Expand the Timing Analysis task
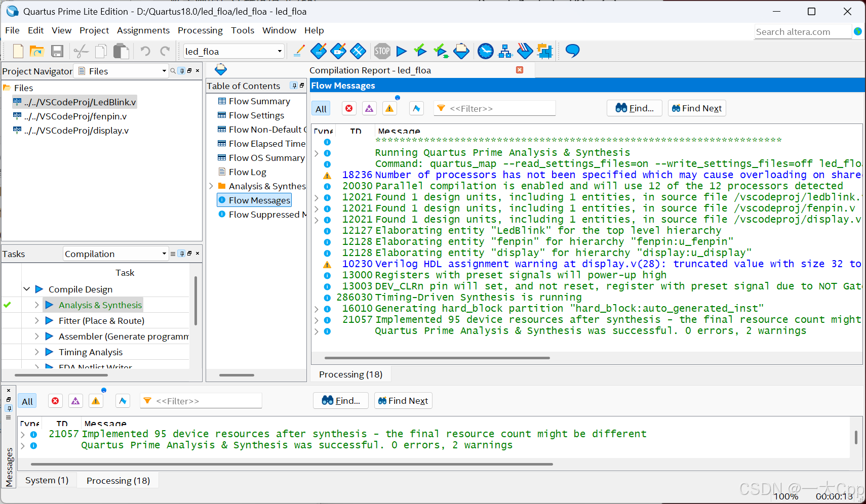The image size is (866, 504). coord(36,352)
